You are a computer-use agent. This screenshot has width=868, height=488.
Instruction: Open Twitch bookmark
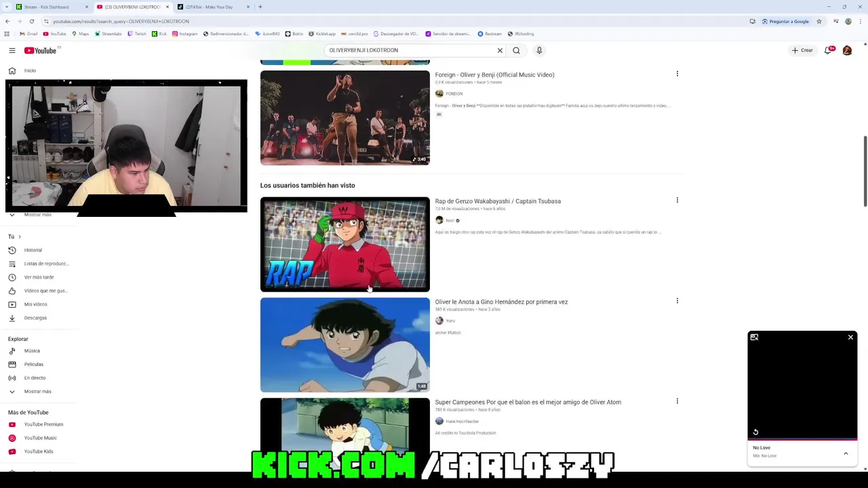(x=137, y=34)
